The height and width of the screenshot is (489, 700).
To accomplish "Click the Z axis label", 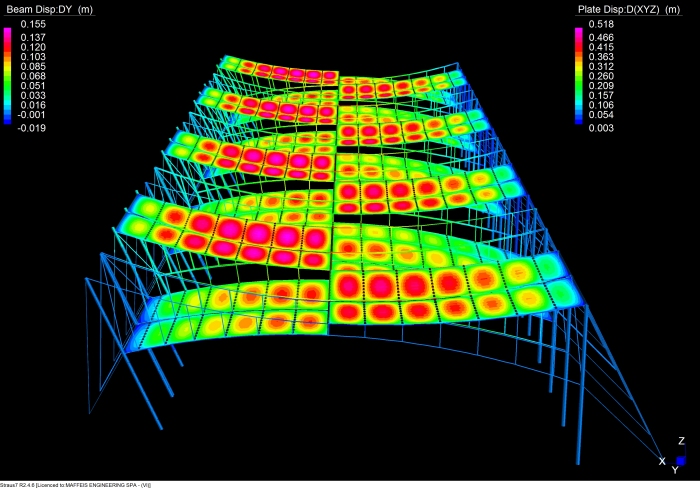I will [681, 441].
